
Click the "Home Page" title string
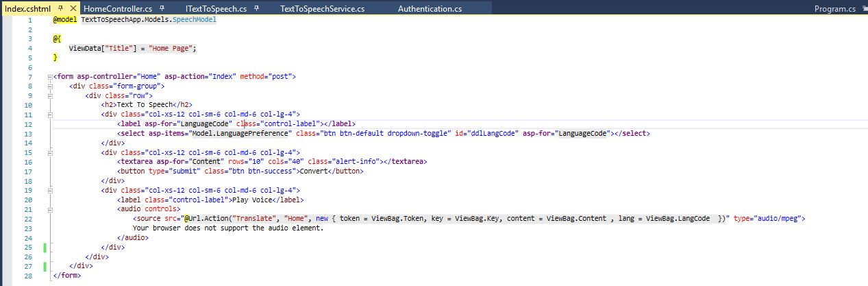(x=172, y=48)
